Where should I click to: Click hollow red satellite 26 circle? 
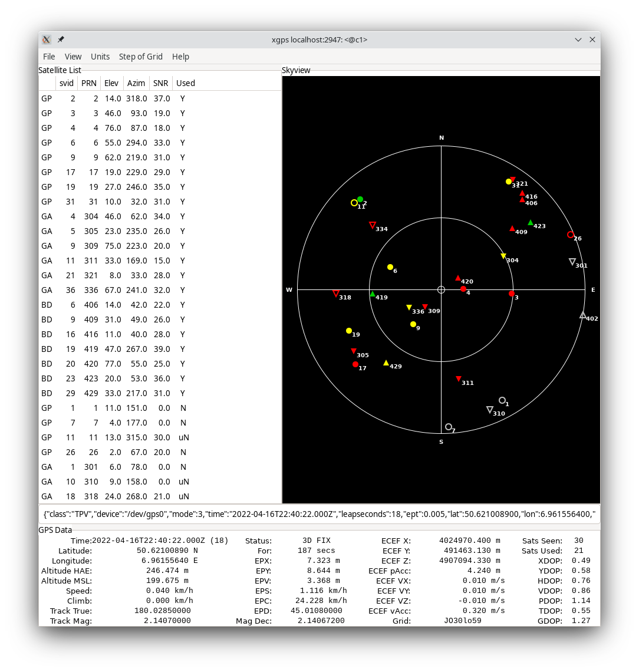[x=570, y=235]
